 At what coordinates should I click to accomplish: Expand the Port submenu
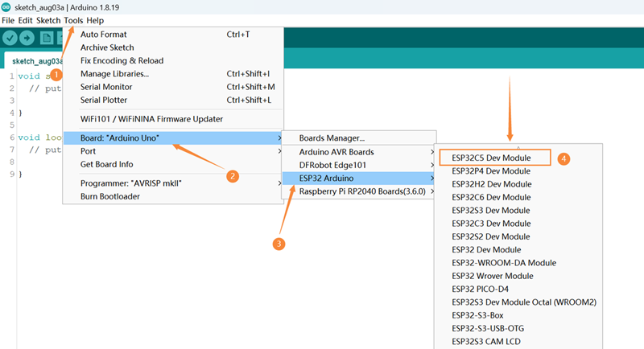pos(89,151)
